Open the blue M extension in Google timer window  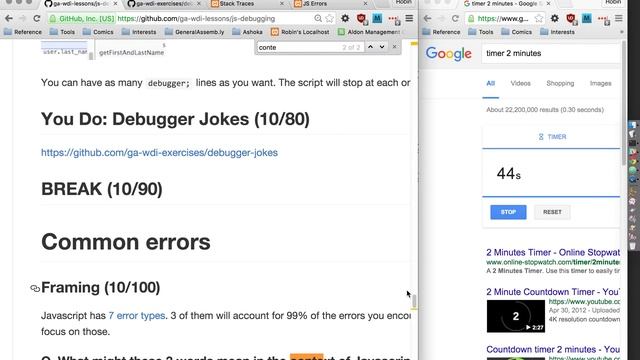pyautogui.click(x=587, y=18)
